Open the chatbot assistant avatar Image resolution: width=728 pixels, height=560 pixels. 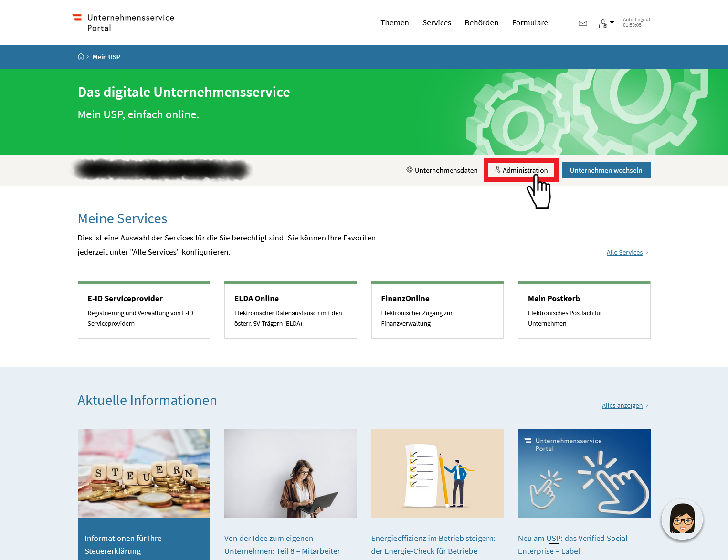point(682,520)
